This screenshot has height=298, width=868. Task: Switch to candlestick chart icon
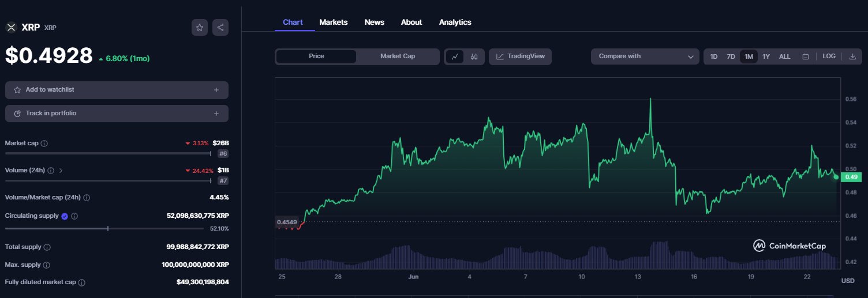point(474,56)
